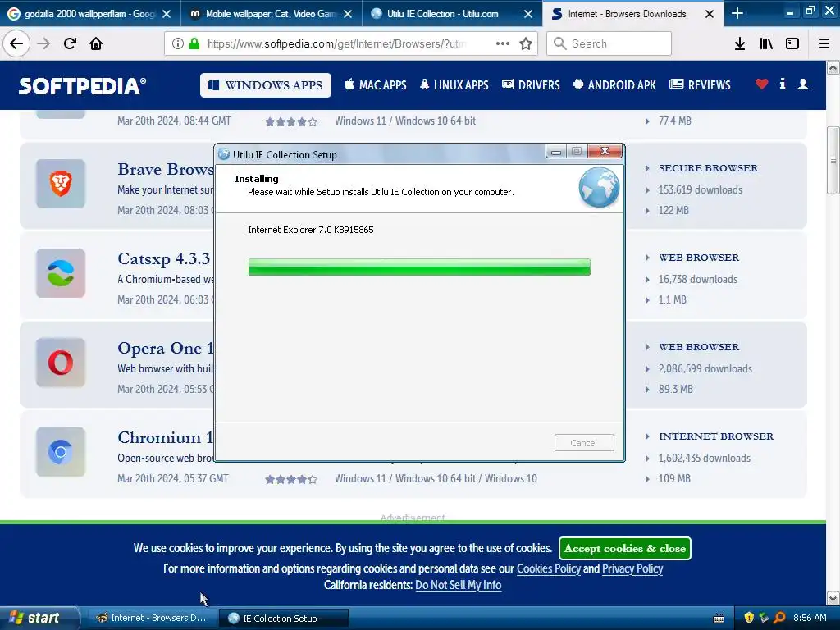
Task: Bookmark this page with the star icon
Action: [x=526, y=43]
